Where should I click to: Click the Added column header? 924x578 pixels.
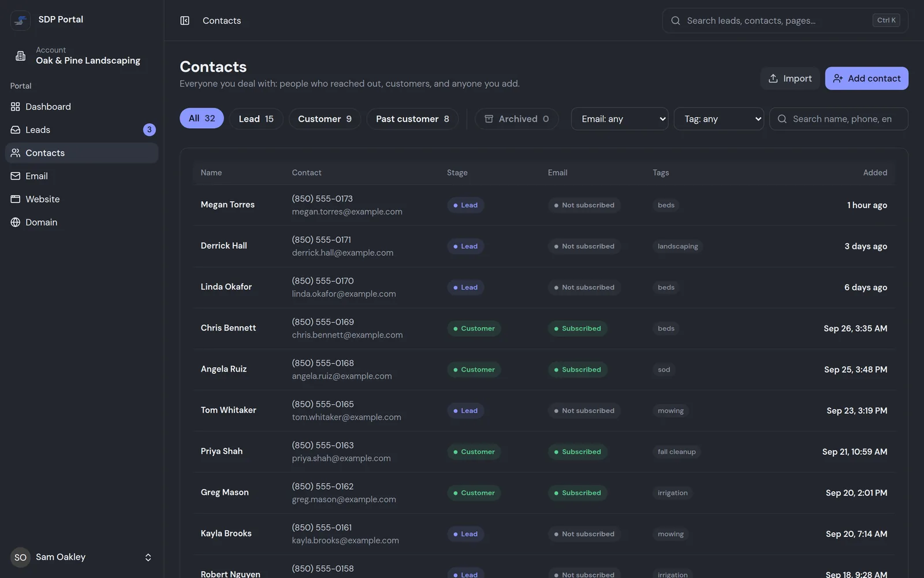click(875, 173)
